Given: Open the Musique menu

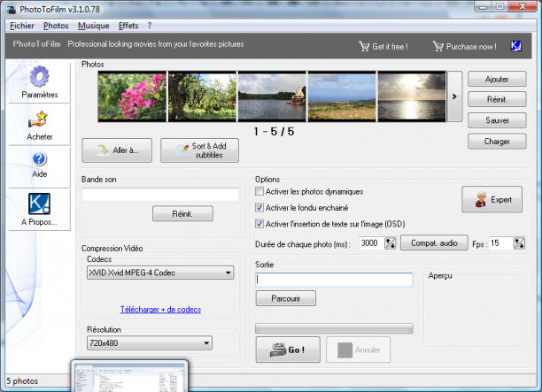Looking at the screenshot, I should 93,26.
